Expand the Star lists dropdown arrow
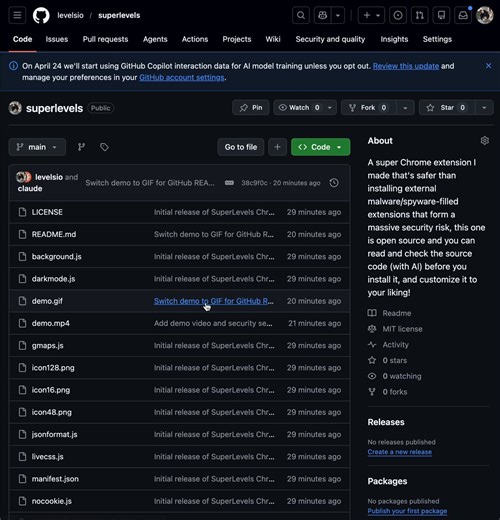 click(484, 108)
